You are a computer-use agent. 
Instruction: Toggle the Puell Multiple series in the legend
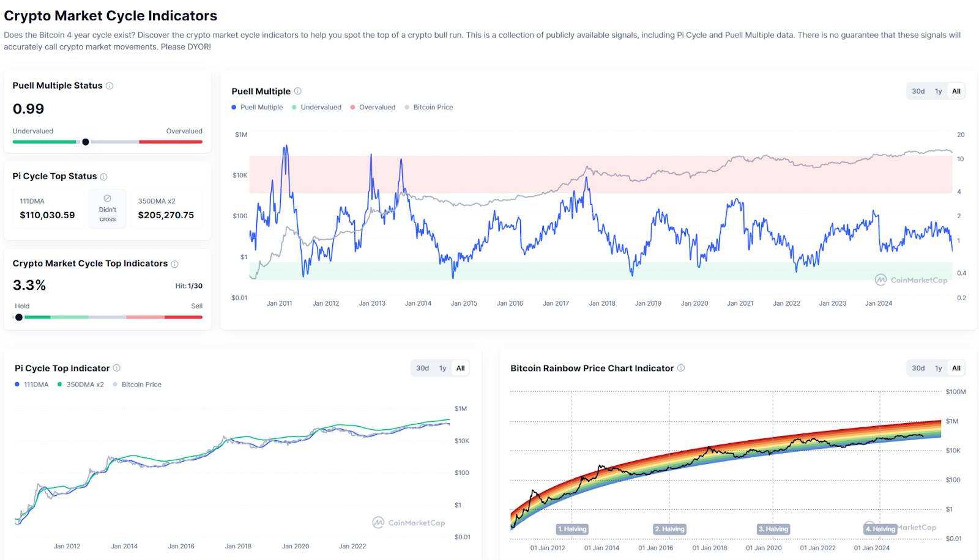[x=257, y=107]
